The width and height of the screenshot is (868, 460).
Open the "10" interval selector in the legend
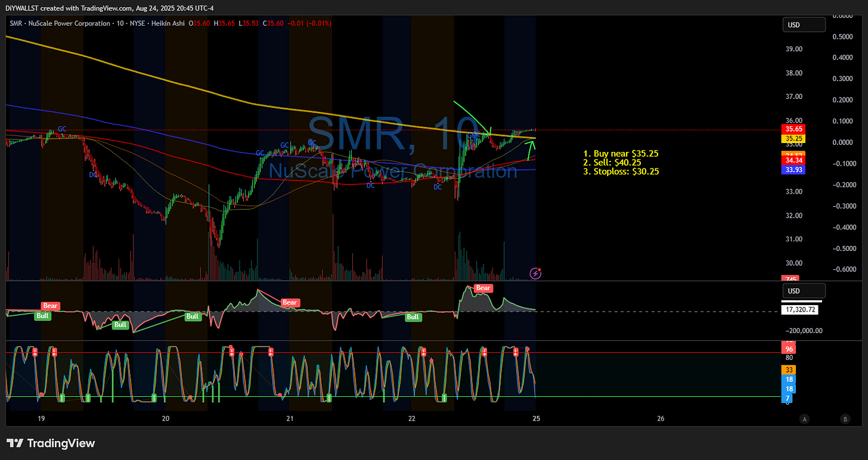click(120, 23)
